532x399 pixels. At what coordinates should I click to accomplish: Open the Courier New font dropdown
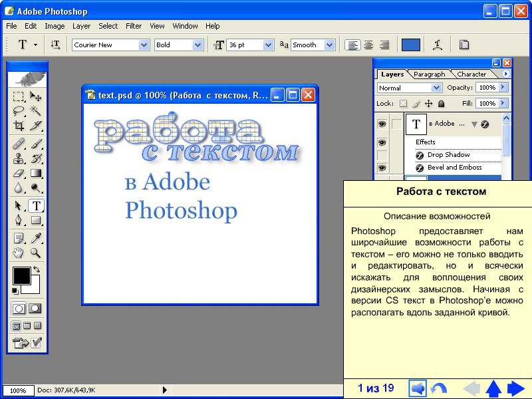tap(144, 45)
